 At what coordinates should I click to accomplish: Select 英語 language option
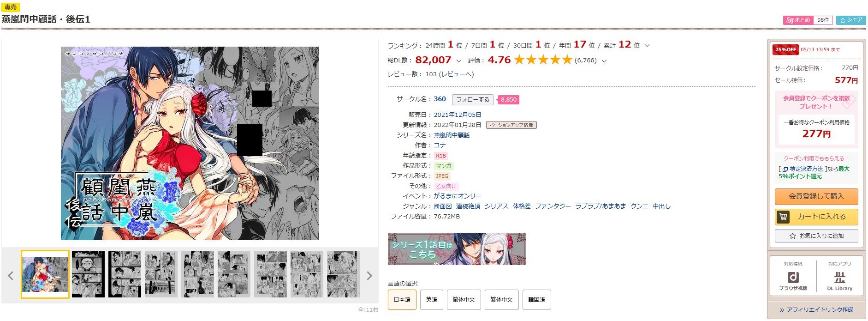click(431, 300)
